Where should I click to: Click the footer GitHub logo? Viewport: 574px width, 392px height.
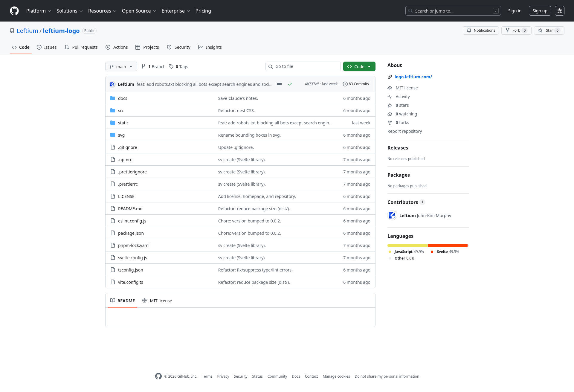[x=158, y=376]
